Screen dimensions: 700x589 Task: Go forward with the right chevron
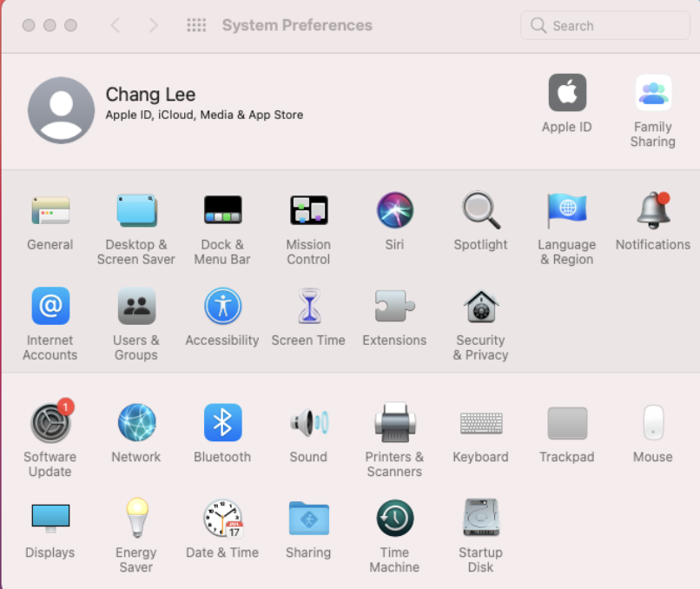pos(154,25)
